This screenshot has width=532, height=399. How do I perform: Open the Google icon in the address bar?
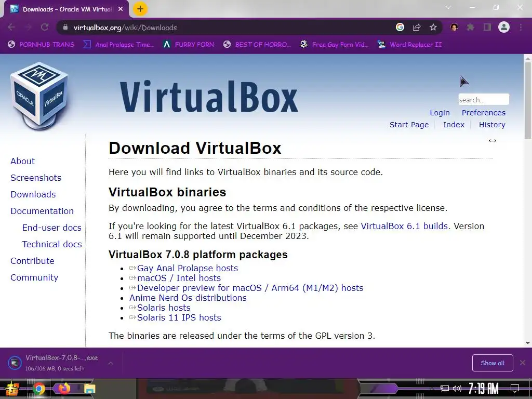[400, 28]
